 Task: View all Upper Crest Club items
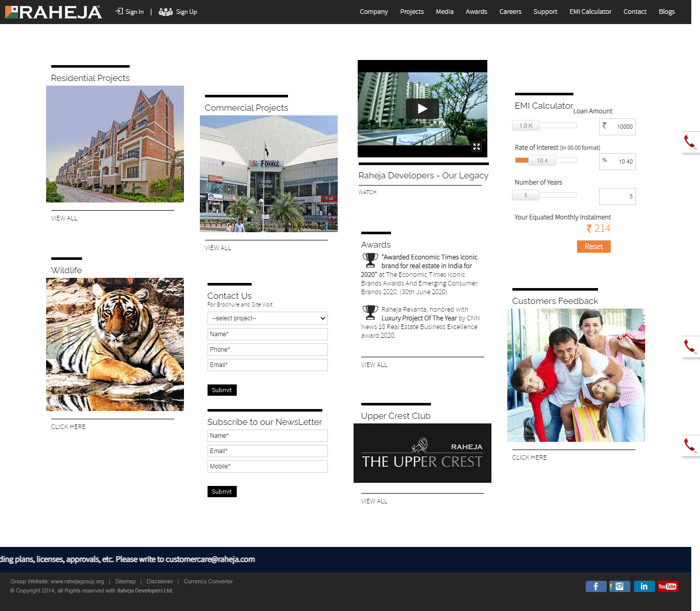(374, 501)
